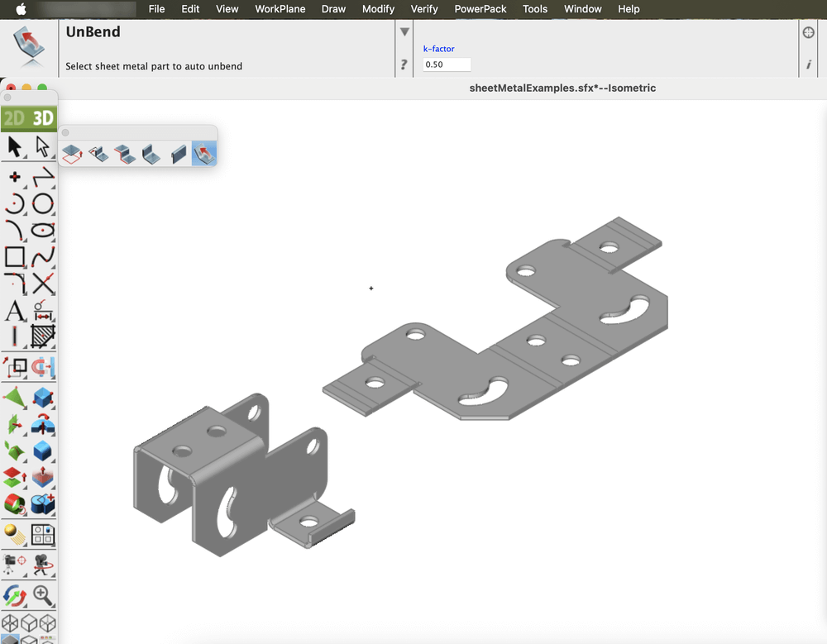This screenshot has height=644, width=827.
Task: Open the PowerPack menu
Action: coord(480,9)
